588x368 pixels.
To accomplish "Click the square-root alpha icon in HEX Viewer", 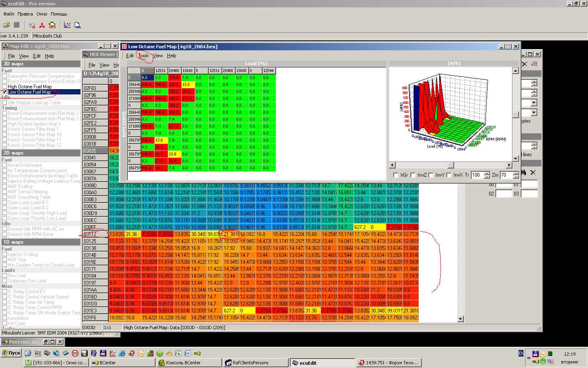I will [534, 64].
